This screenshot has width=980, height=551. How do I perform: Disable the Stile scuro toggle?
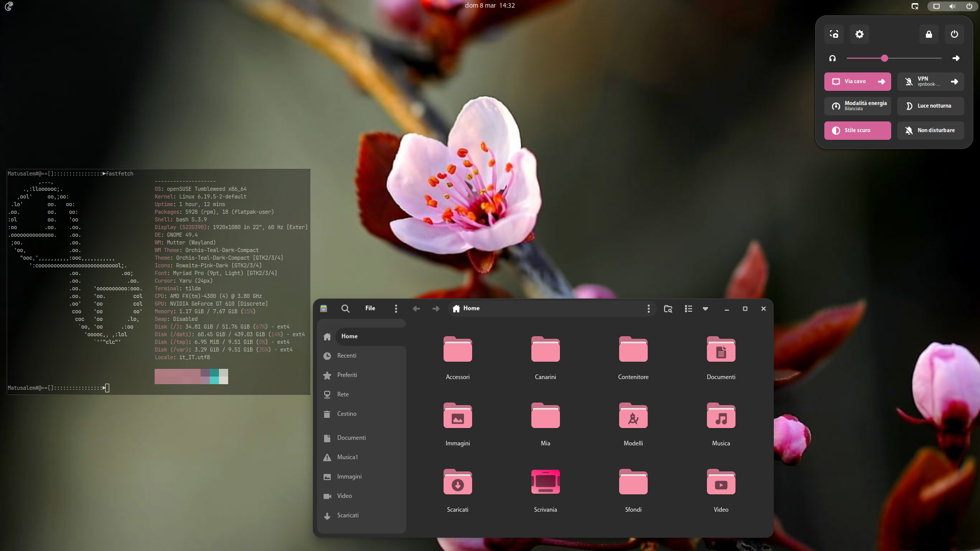857,131
